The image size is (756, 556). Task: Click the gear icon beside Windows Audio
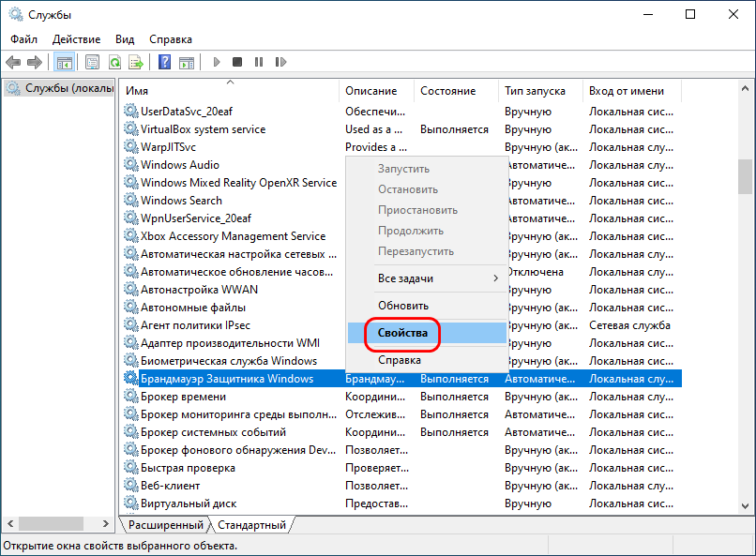tap(130, 164)
